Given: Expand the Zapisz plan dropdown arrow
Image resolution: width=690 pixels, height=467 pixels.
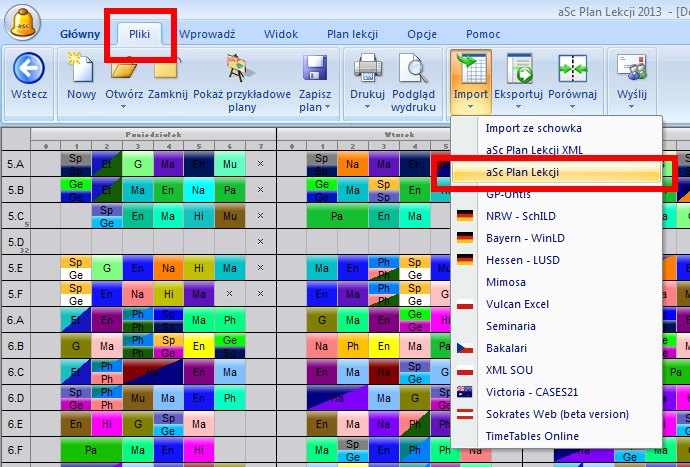Looking at the screenshot, I should (327, 107).
